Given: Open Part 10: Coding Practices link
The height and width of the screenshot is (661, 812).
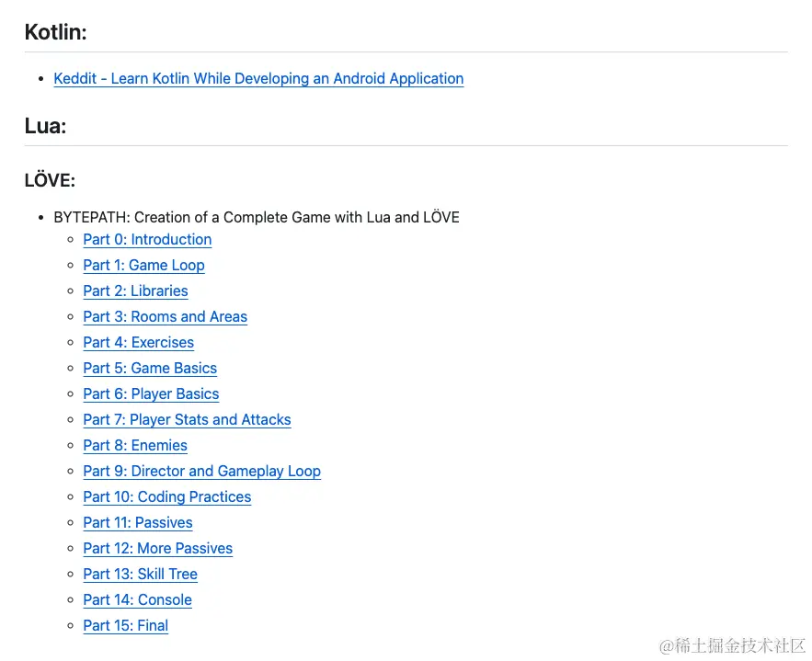Looking at the screenshot, I should (x=166, y=497).
